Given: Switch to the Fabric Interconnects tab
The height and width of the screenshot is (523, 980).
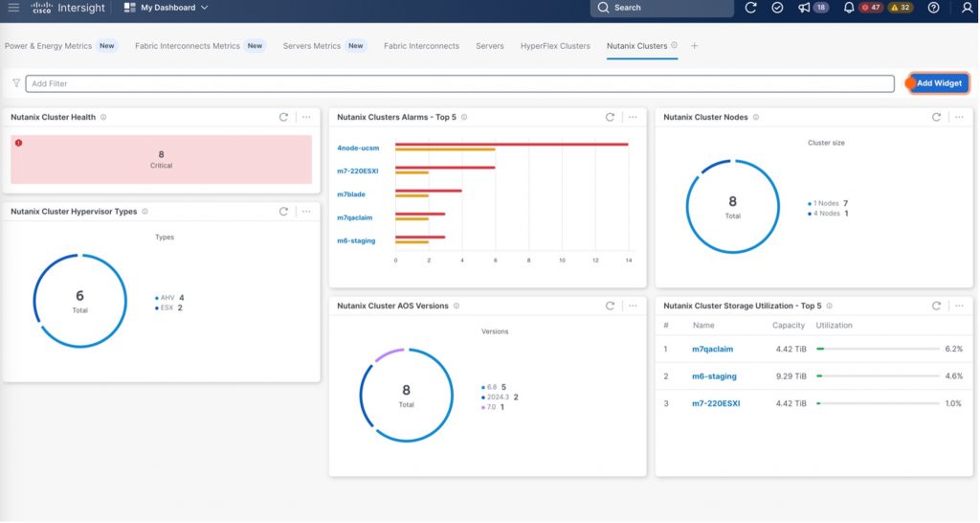Looking at the screenshot, I should [x=421, y=46].
